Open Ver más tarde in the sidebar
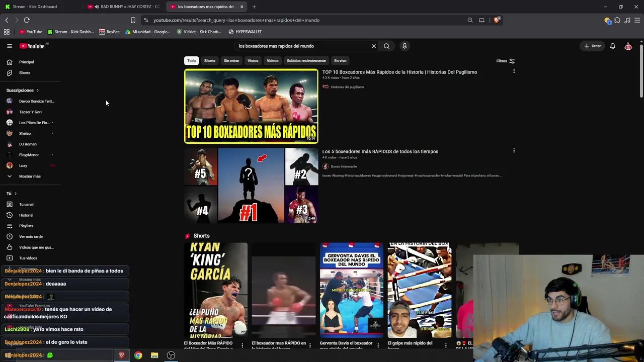This screenshot has height=362, width=644. coord(30,237)
